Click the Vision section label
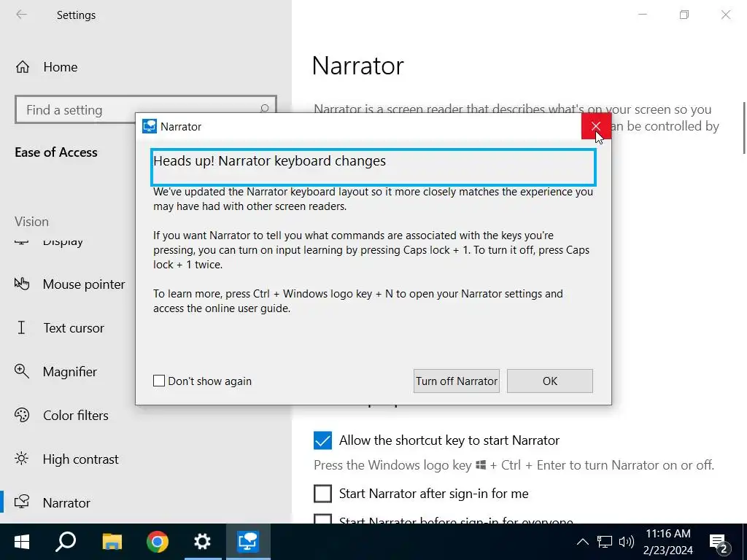 (31, 222)
